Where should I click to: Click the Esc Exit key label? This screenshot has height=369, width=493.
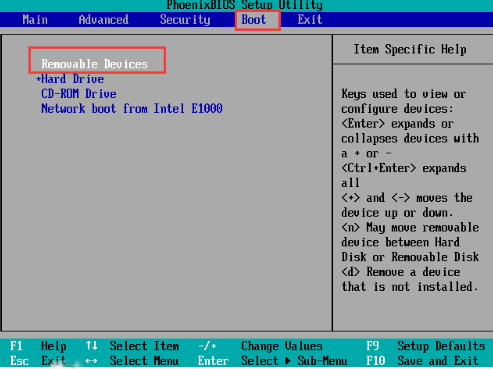point(38,361)
